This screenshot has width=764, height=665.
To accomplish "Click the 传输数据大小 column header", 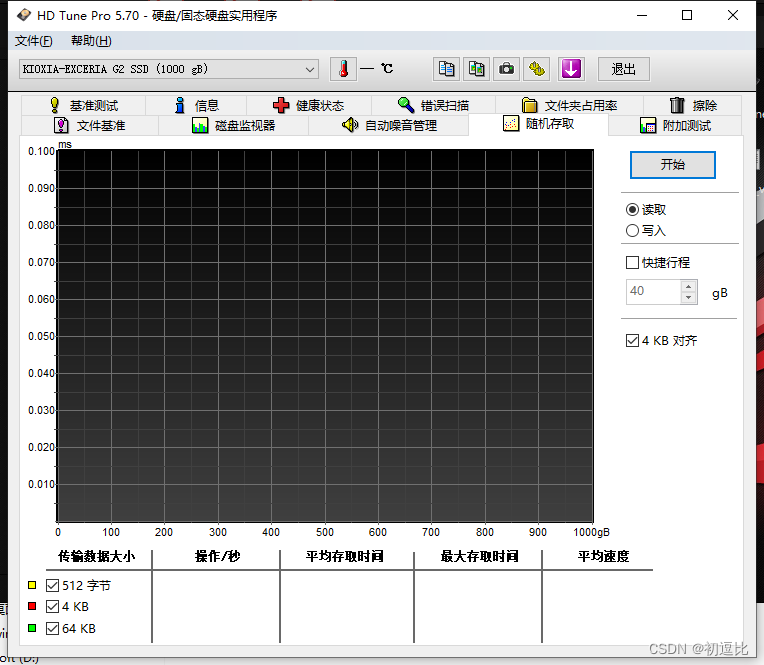I will coord(96,556).
